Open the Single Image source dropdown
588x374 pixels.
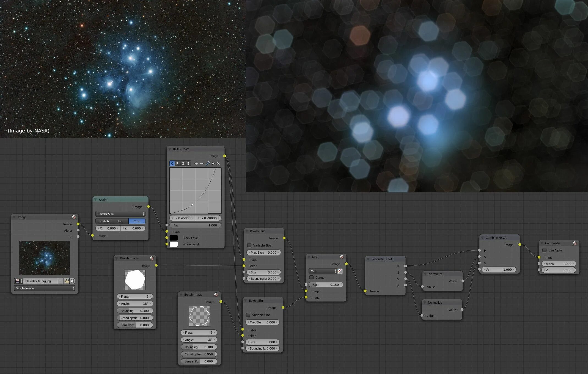coord(45,288)
